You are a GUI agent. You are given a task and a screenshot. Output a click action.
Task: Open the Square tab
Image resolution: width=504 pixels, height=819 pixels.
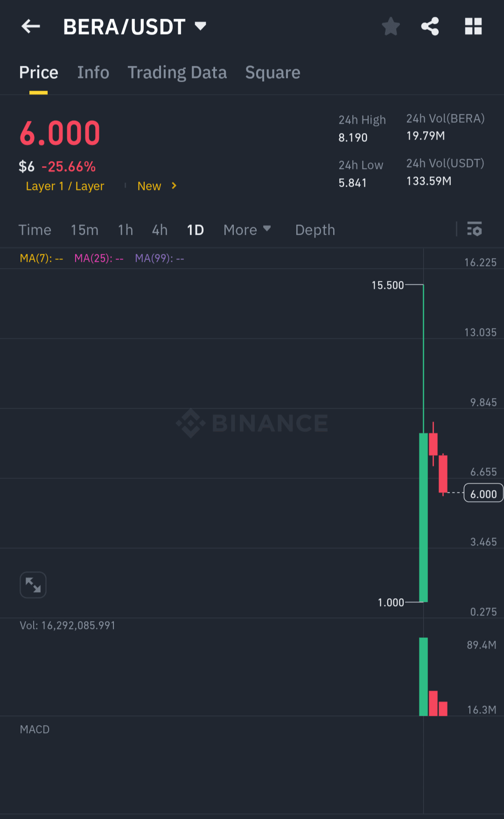(x=273, y=73)
